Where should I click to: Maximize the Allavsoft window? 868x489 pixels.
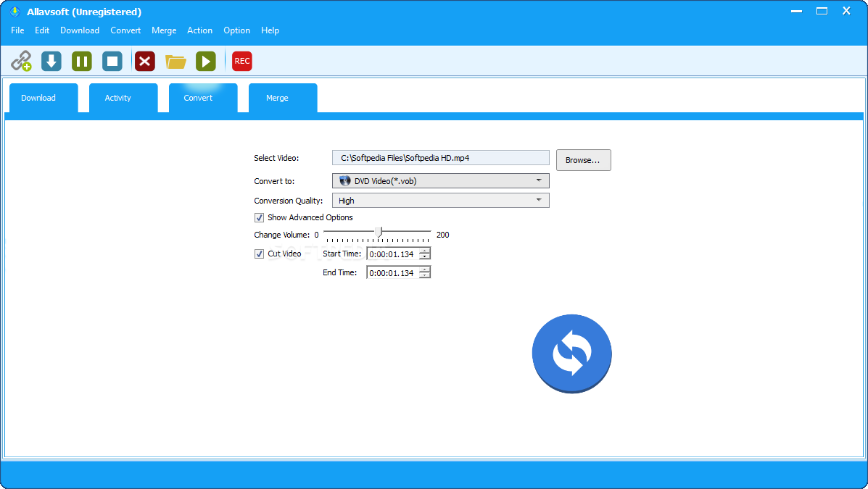[822, 11]
